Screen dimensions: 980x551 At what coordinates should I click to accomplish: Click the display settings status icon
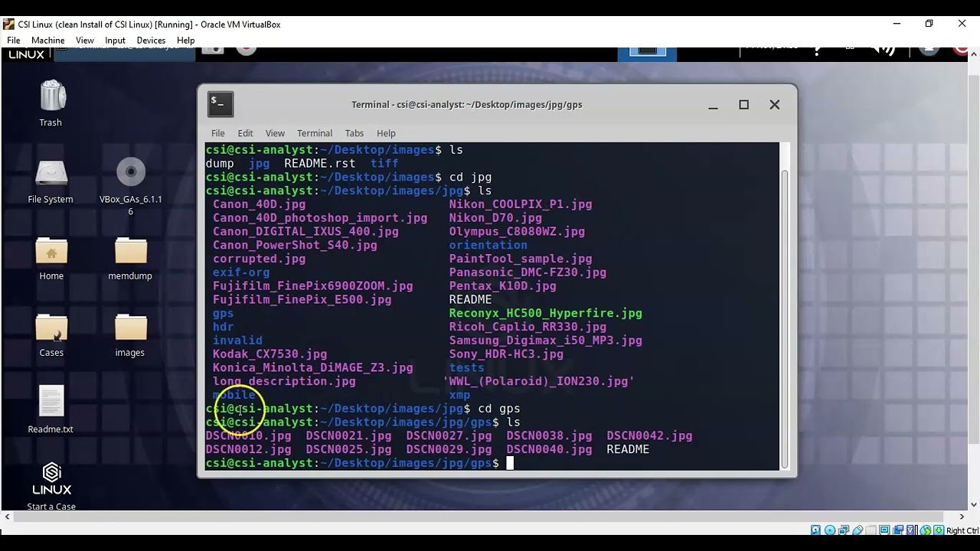tap(884, 530)
